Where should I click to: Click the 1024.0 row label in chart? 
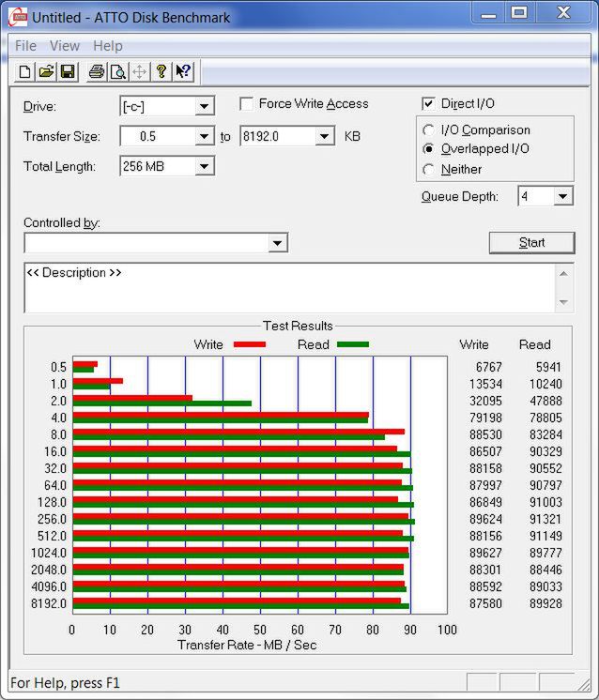click(49, 553)
